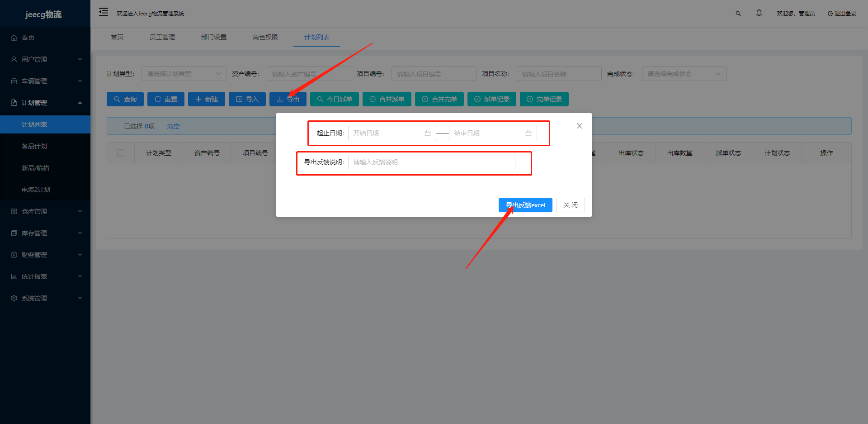
Task: Toggle the select-all checkbox in table header
Action: pos(121,153)
